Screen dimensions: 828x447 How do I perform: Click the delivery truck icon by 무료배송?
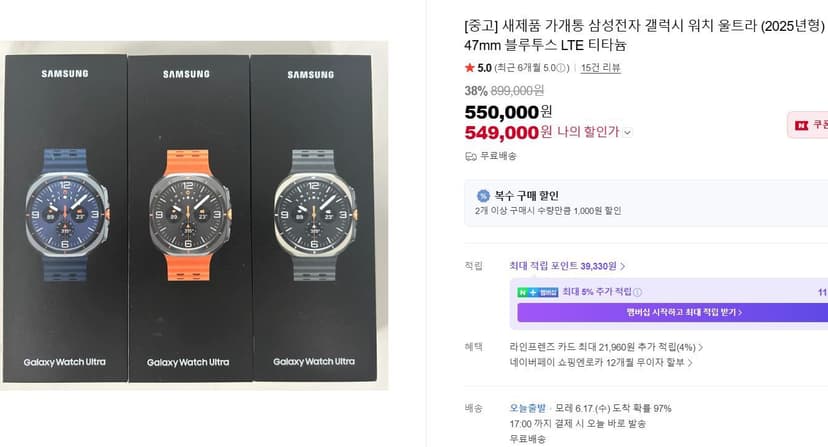tap(471, 156)
